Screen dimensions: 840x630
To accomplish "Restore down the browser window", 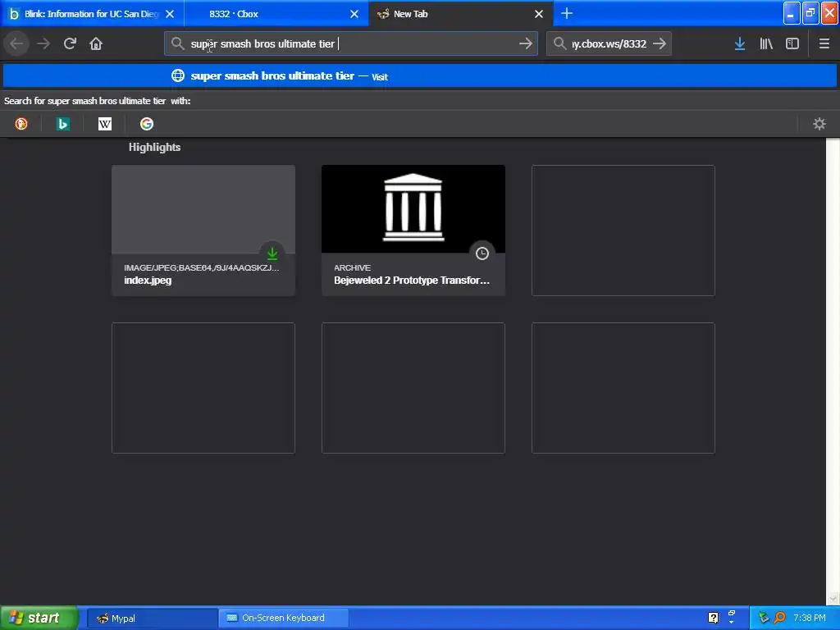I will point(810,13).
